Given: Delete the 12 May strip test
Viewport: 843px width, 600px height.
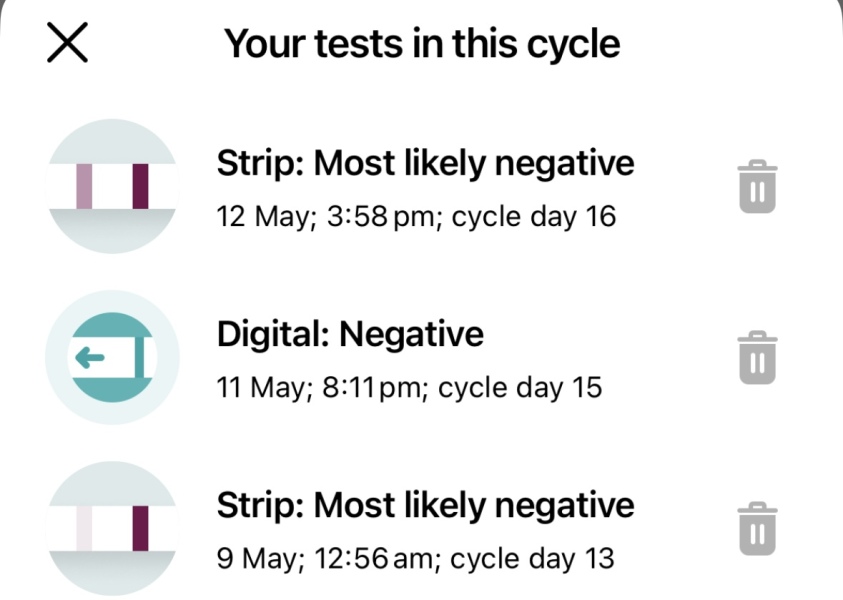Looking at the screenshot, I should point(758,187).
